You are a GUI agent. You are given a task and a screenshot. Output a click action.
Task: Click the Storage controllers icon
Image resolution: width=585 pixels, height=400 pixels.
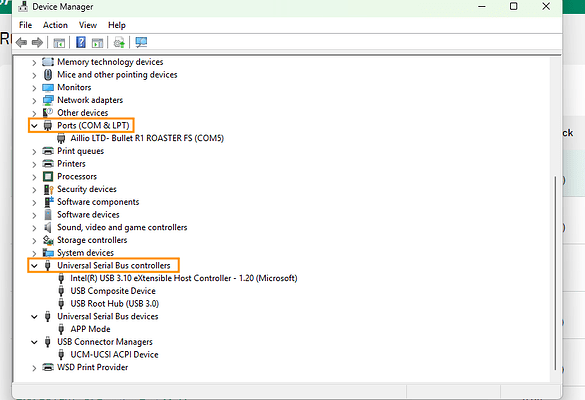pos(48,240)
